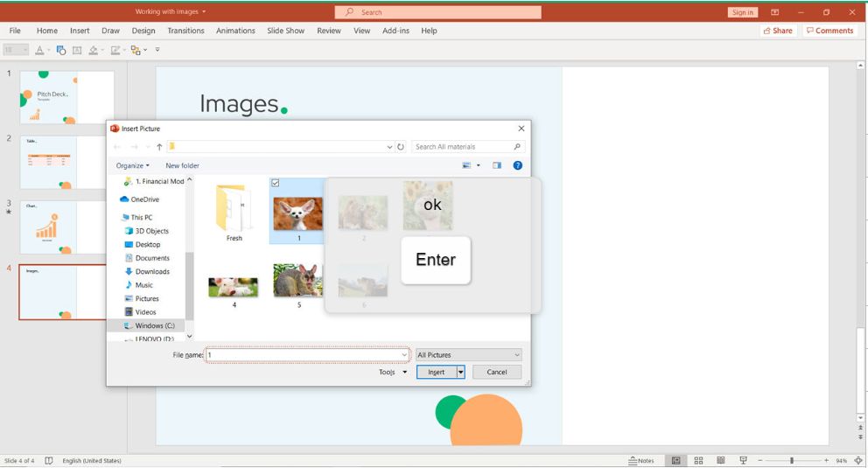Screen dimensions: 868x468
Task: Click the Text Box icon in toolbar
Action: (77, 51)
